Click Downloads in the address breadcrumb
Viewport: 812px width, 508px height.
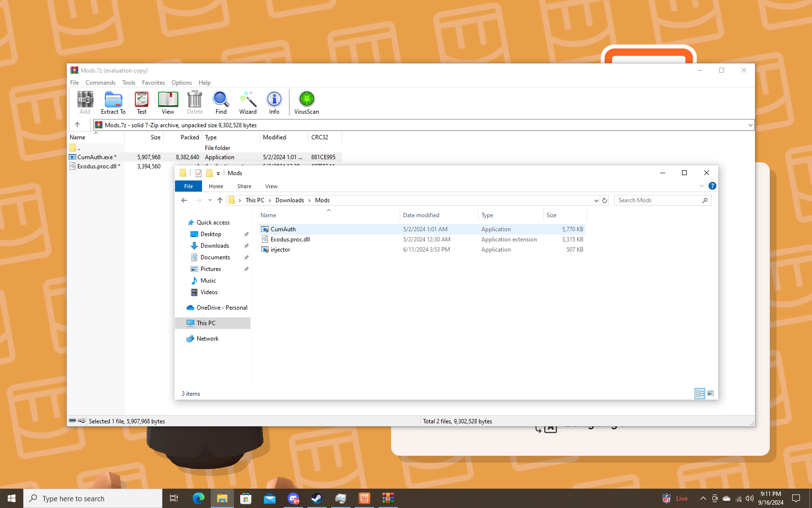[290, 200]
